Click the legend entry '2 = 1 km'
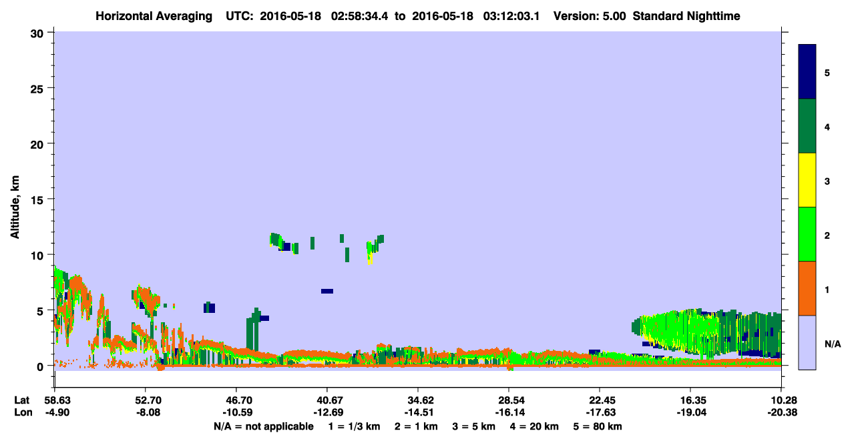The width and height of the screenshot is (868, 445). coord(417,426)
